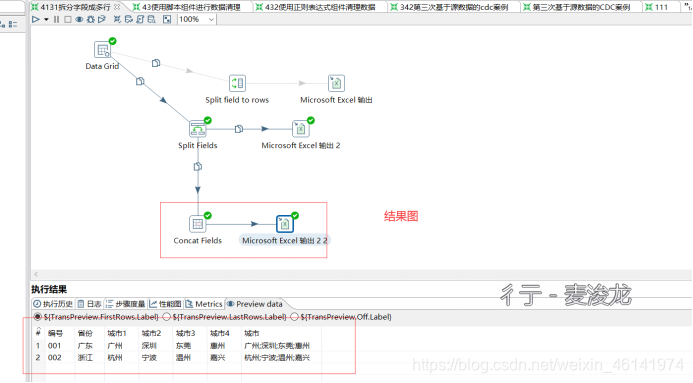Select the TransPreview.LastRows radio button
Image resolution: width=693 pixels, height=383 pixels.
(167, 317)
